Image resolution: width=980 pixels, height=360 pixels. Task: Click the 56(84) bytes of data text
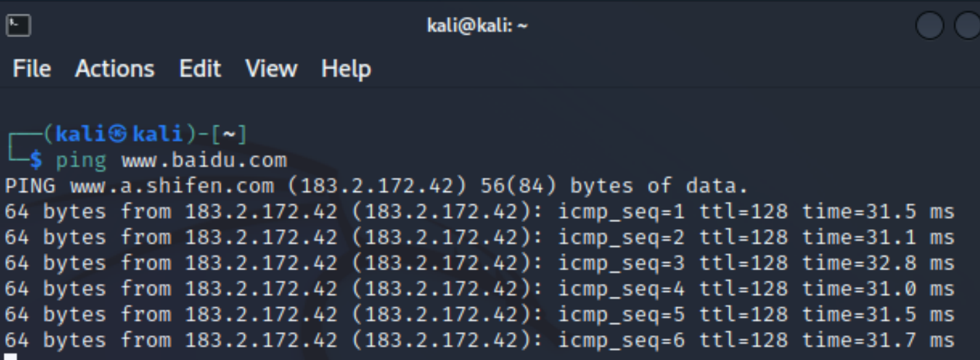(614, 186)
